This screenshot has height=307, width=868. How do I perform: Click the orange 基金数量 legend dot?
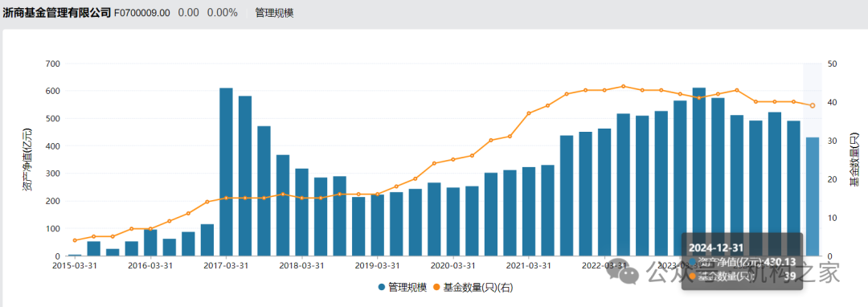436,288
